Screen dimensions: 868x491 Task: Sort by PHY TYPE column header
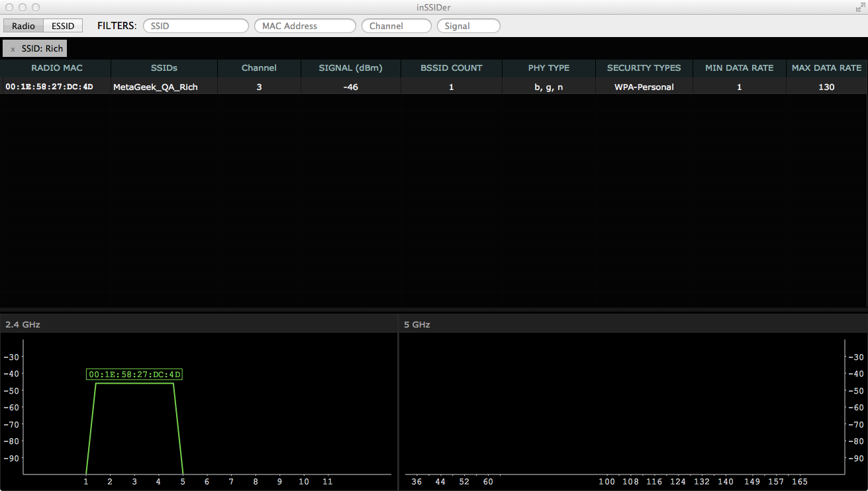coord(549,67)
